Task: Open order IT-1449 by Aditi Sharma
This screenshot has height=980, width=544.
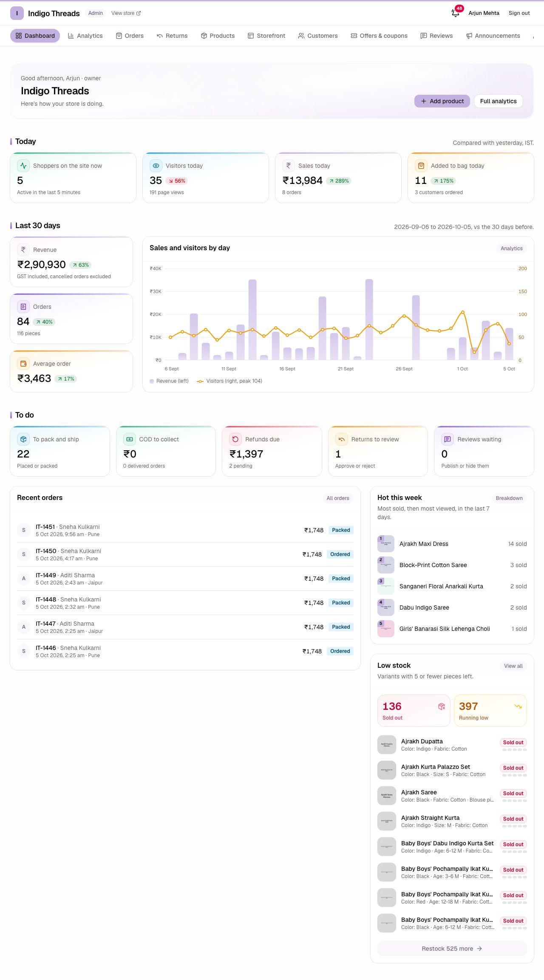Action: pos(185,579)
